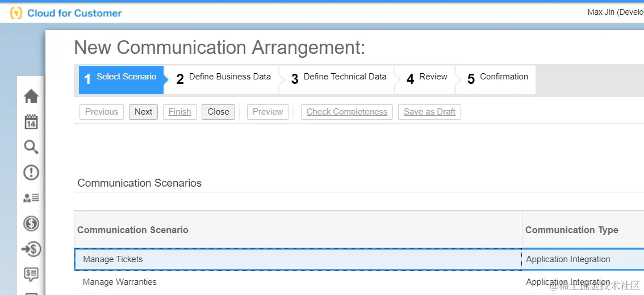Open the calendar icon in sidebar

31,122
